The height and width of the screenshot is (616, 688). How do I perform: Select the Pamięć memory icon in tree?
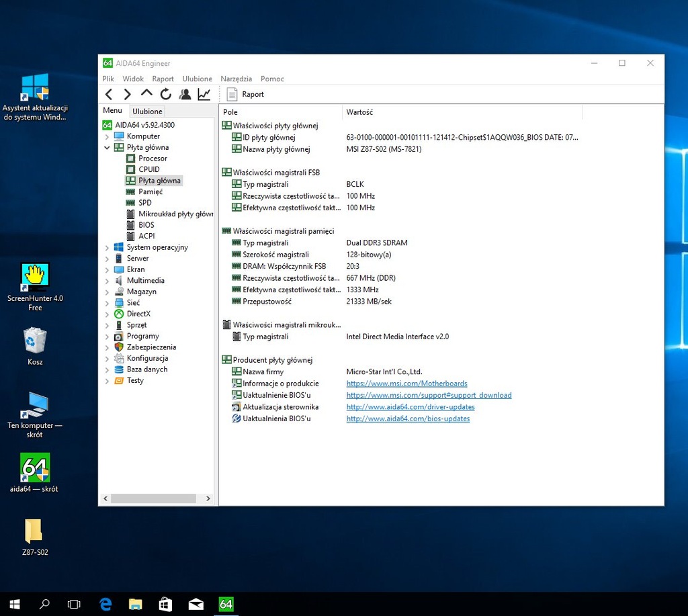130,191
